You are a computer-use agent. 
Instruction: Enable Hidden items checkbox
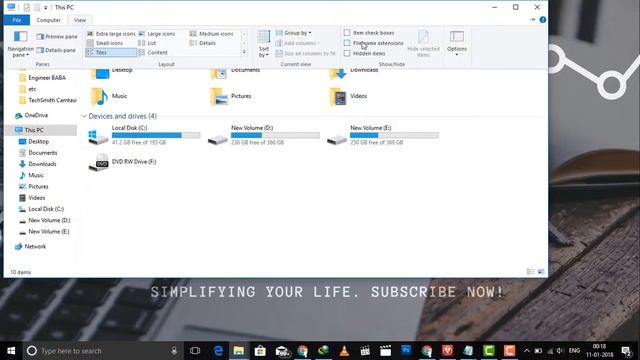[347, 53]
